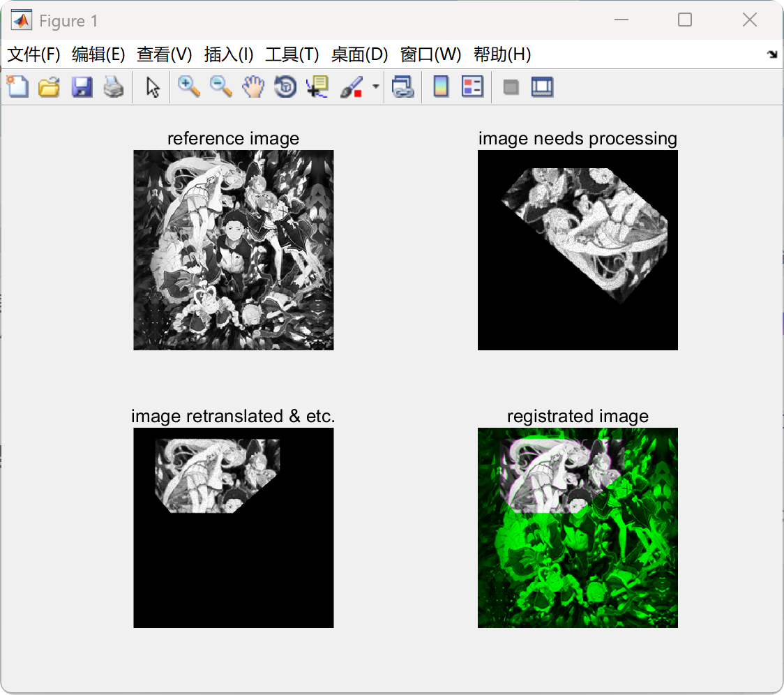Open a file using the folder icon
Viewport: 784px width, 695px height.
49,87
